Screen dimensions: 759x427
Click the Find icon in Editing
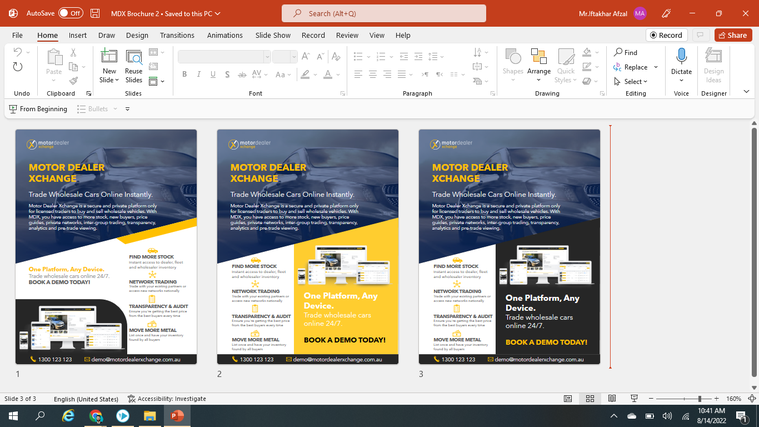[626, 52]
